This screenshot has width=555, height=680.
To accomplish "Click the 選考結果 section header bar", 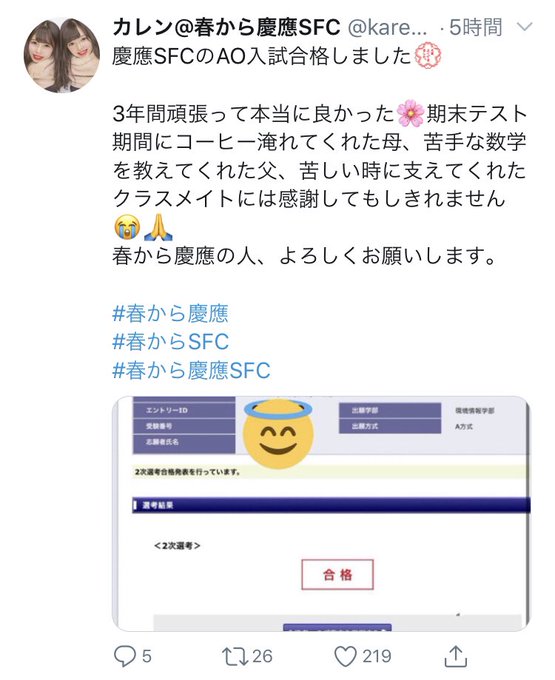I will pos(331,505).
